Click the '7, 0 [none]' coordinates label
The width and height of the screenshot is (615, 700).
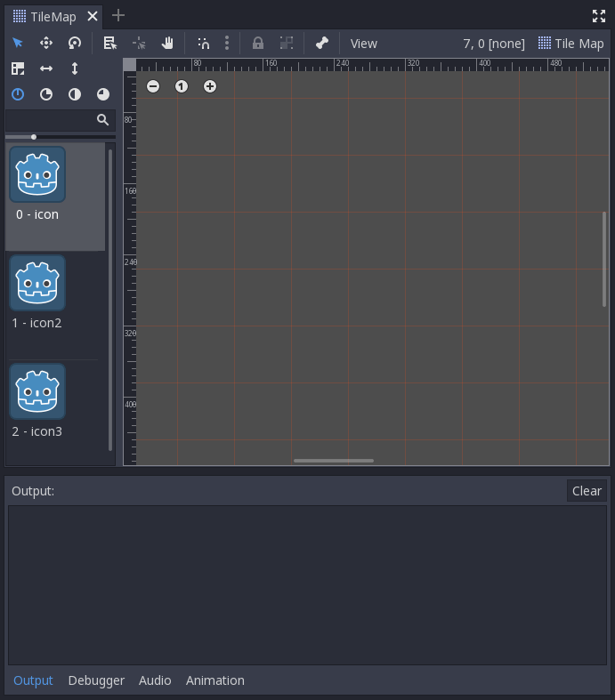(494, 44)
